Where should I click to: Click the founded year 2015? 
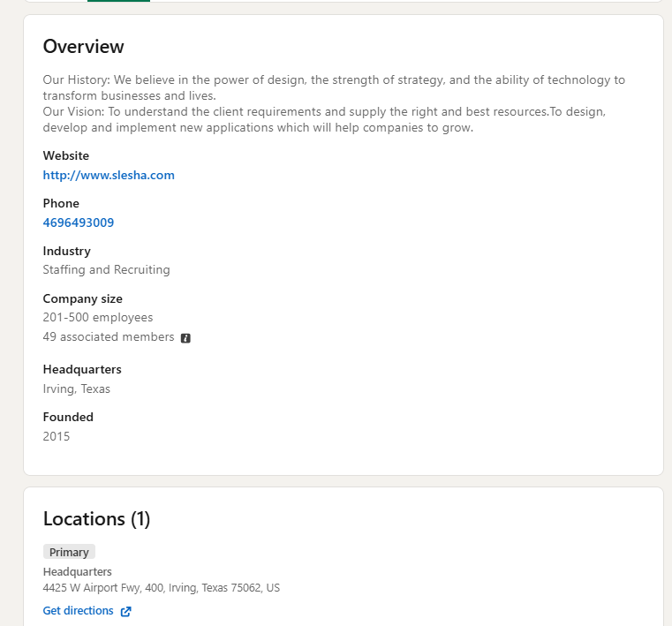(57, 437)
